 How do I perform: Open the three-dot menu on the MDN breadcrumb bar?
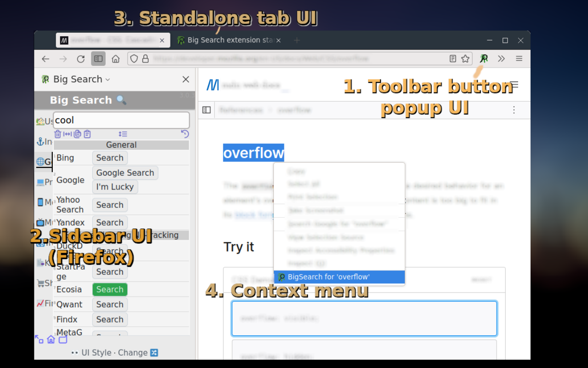tap(514, 110)
